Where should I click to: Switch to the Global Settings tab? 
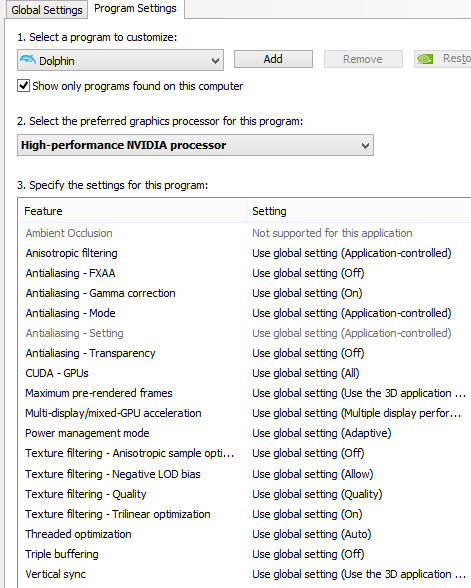tap(47, 10)
